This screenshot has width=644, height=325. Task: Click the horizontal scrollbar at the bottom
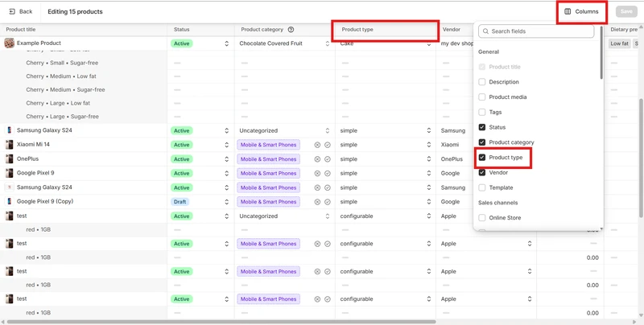point(221,322)
